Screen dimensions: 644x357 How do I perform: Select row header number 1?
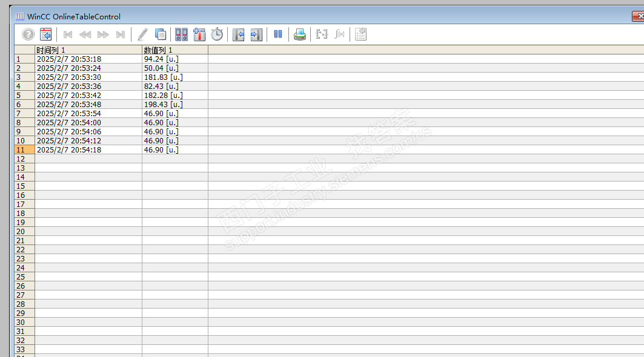point(25,59)
